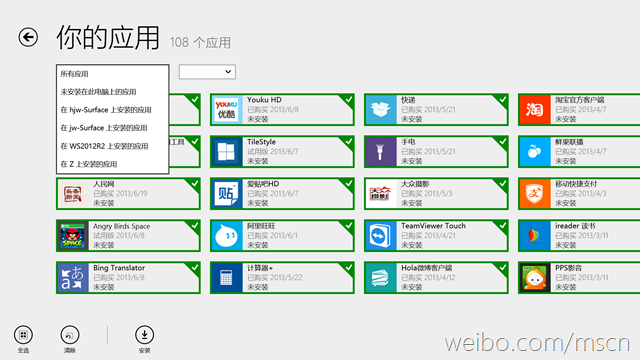This screenshot has height=360, width=640.
Task: Click the 淘宝官方客户端 icon
Action: tap(534, 110)
